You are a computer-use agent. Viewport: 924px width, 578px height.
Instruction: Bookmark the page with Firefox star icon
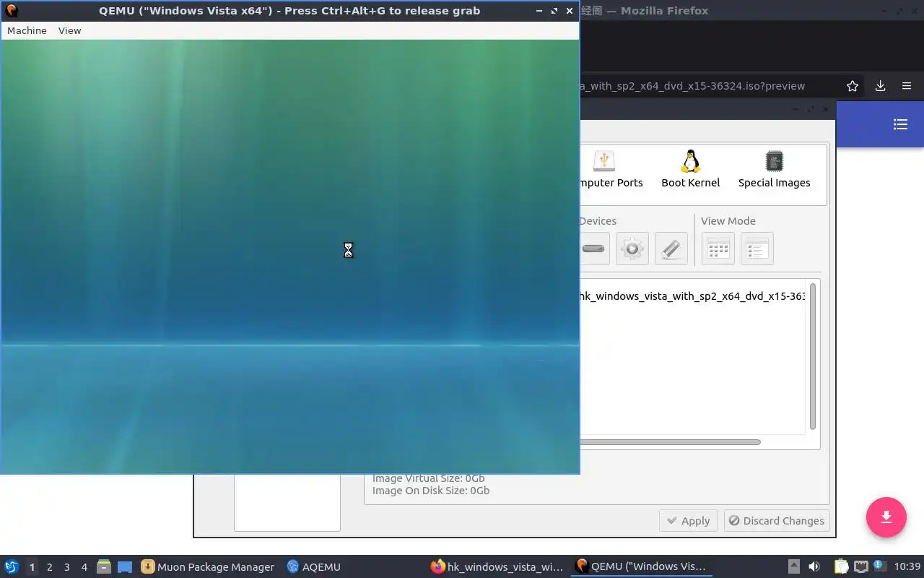[853, 86]
